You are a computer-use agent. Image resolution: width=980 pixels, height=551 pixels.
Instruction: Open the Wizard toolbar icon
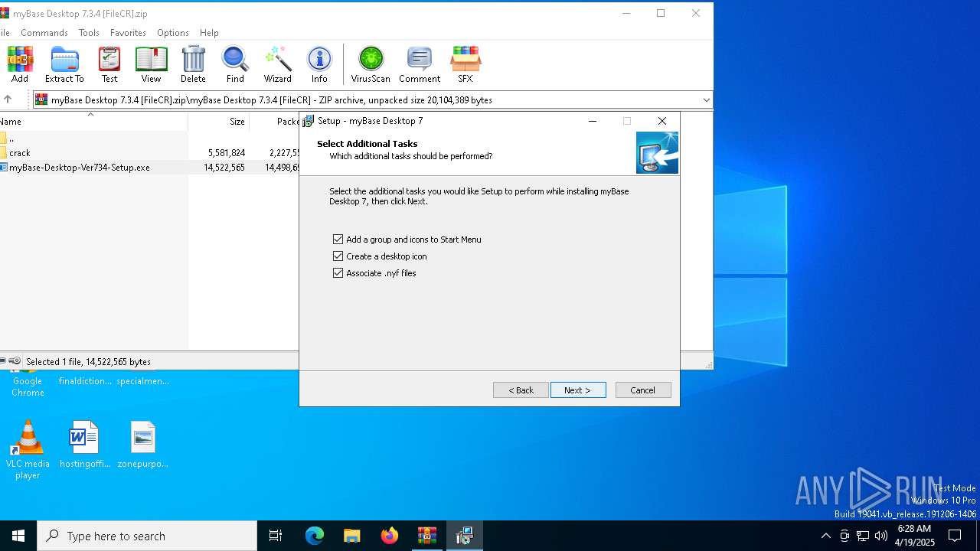[278, 64]
